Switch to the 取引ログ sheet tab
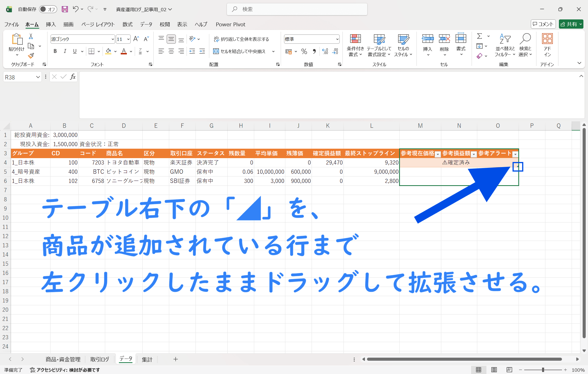Image resolution: width=588 pixels, height=374 pixels. coord(100,359)
